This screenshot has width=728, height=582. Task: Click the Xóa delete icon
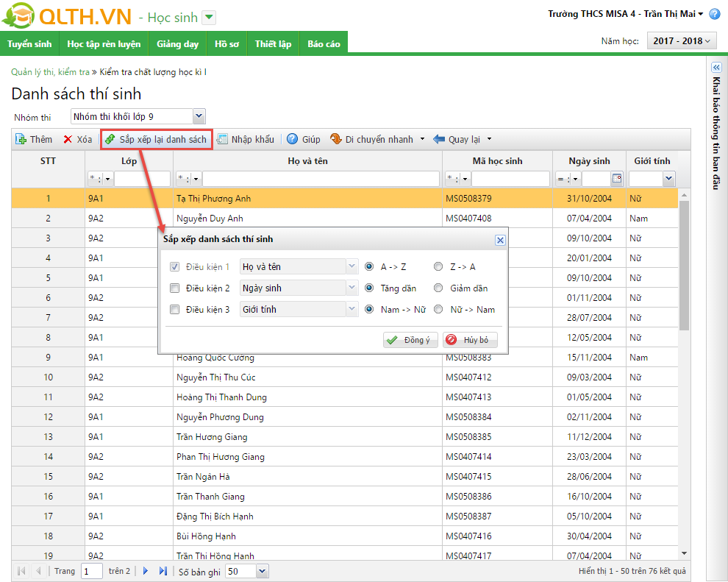[68, 139]
